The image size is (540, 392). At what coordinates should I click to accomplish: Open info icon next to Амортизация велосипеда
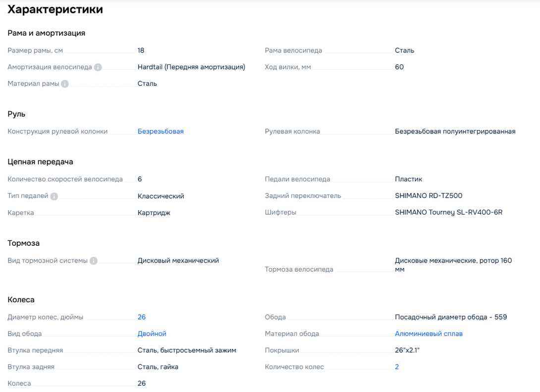[98, 67]
